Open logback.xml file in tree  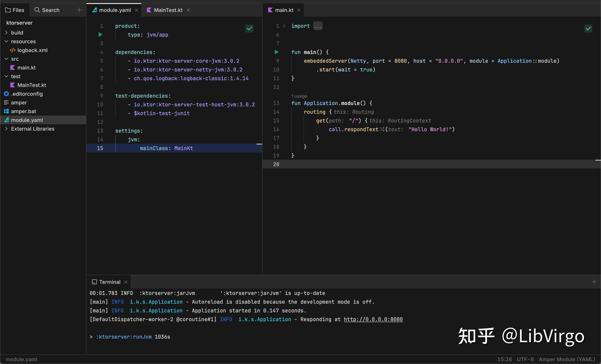32,50
